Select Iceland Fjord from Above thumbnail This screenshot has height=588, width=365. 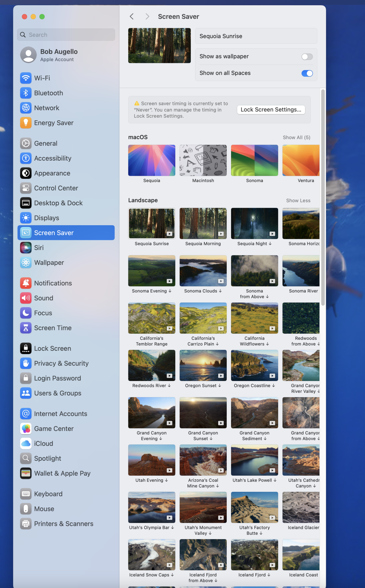click(x=203, y=555)
